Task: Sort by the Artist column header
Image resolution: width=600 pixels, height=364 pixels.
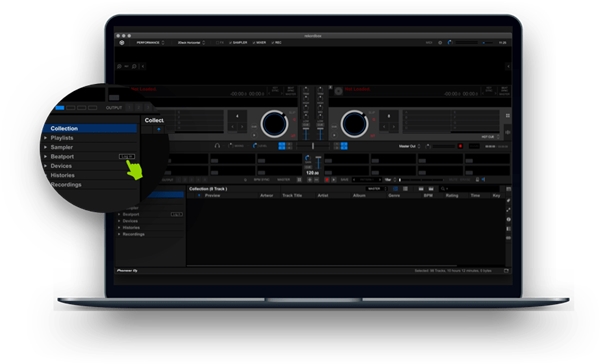Action: click(323, 196)
